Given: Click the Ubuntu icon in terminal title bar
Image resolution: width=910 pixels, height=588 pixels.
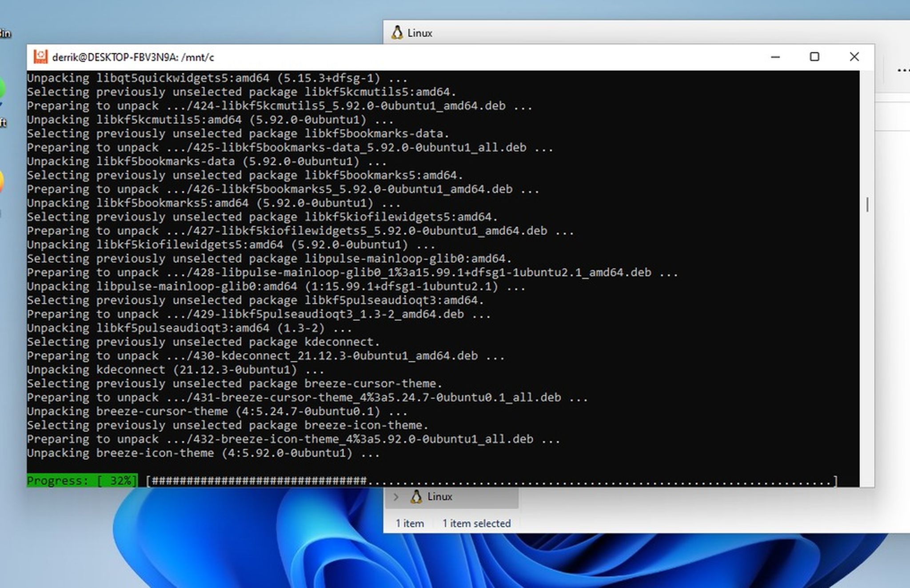Looking at the screenshot, I should [x=40, y=57].
